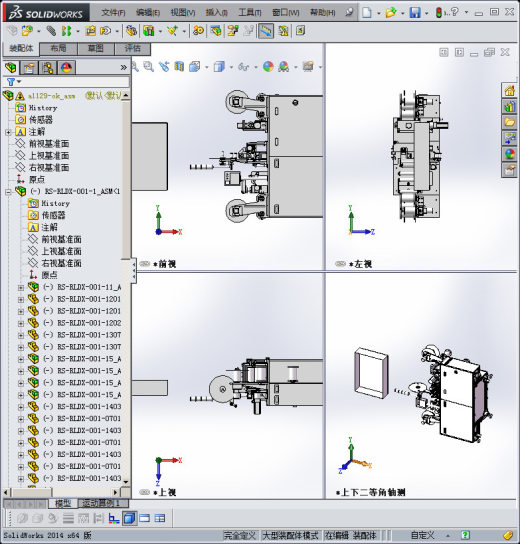Click the New document icon
The height and width of the screenshot is (544, 520).
point(367,13)
